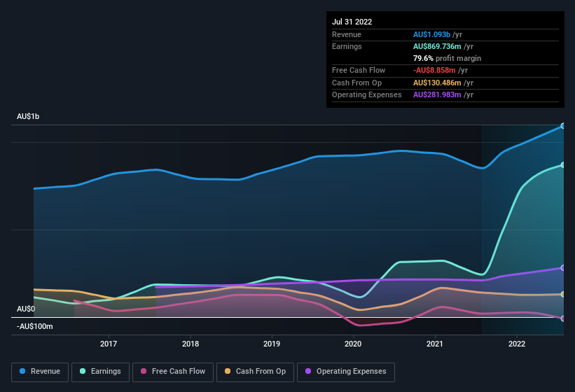Click the AU$281.983m operating expenses value
Image resolution: width=575 pixels, height=392 pixels.
click(x=437, y=95)
